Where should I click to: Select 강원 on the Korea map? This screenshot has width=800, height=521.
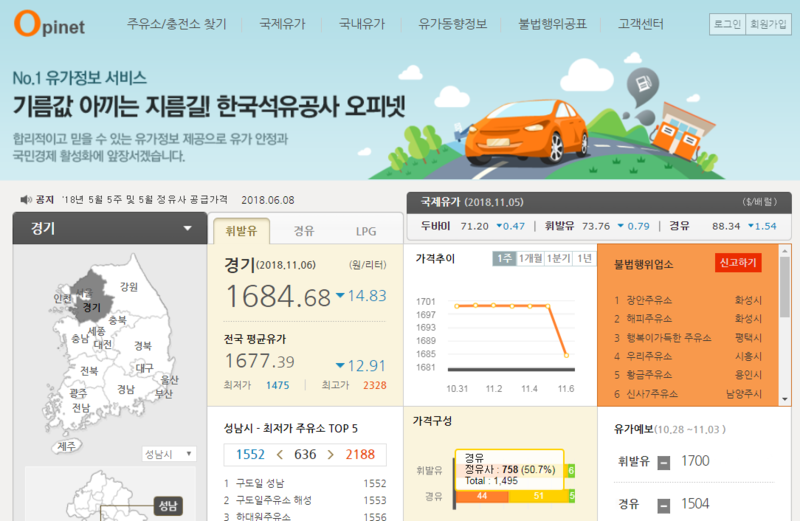(129, 287)
